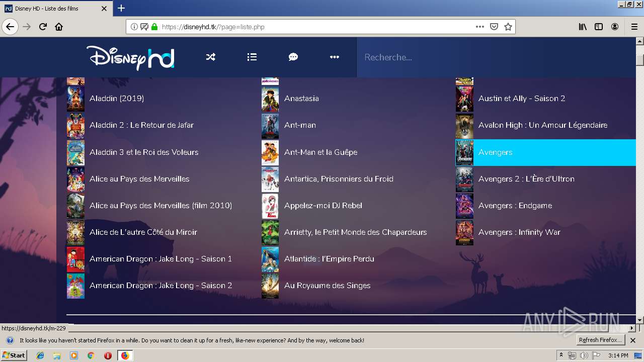Click the system tray volume icon
Image resolution: width=644 pixels, height=362 pixels.
584,355
